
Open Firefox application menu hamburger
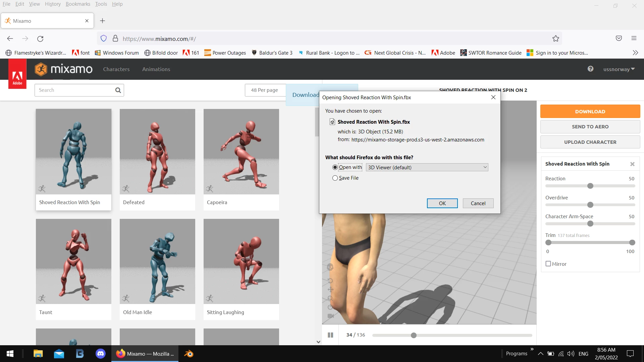pyautogui.click(x=634, y=38)
